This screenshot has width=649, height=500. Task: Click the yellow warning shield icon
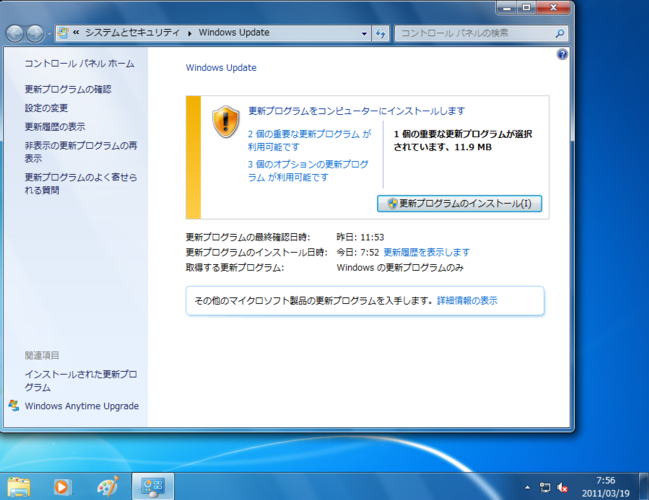(x=226, y=121)
